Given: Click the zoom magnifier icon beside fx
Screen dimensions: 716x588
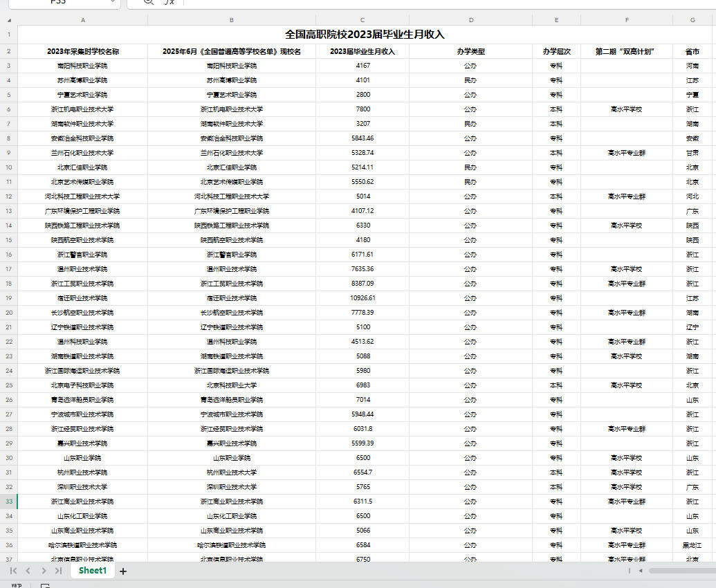Looking at the screenshot, I should (147, 2).
